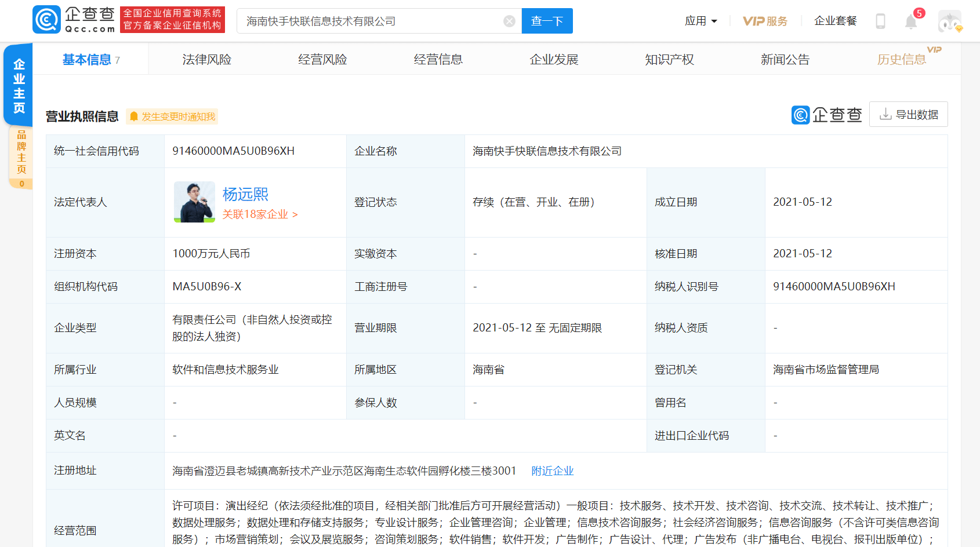The image size is (980, 547).
Task: Switch to the 经营风险 tab
Action: pos(322,60)
